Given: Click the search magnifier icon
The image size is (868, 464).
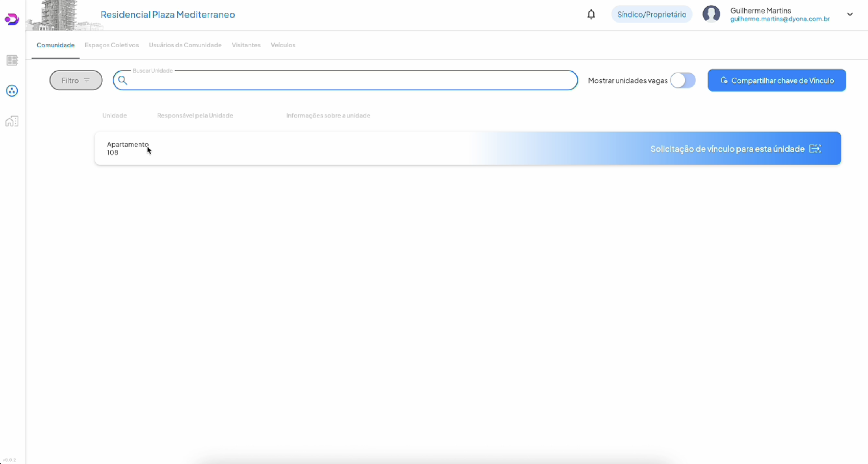Looking at the screenshot, I should [123, 80].
